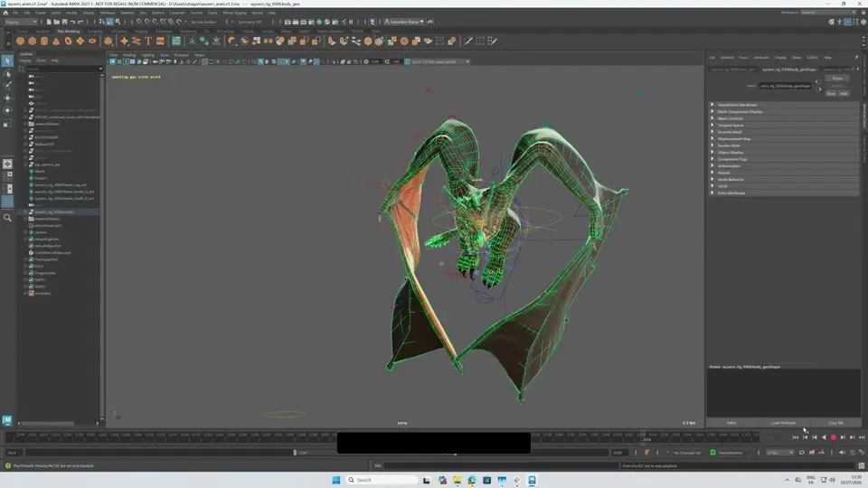Viewport: 868px width, 488px height.
Task: Open the menu set dropdown in status line
Action: tap(21, 22)
